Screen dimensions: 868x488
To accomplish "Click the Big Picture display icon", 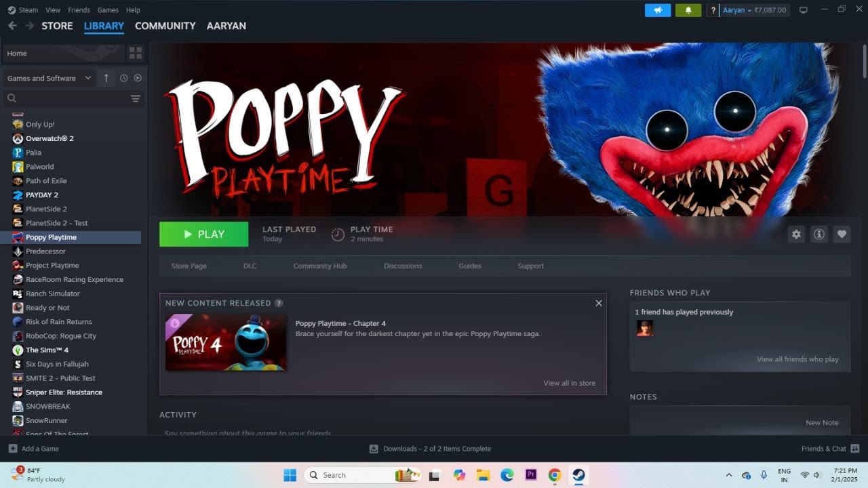I will (x=804, y=10).
